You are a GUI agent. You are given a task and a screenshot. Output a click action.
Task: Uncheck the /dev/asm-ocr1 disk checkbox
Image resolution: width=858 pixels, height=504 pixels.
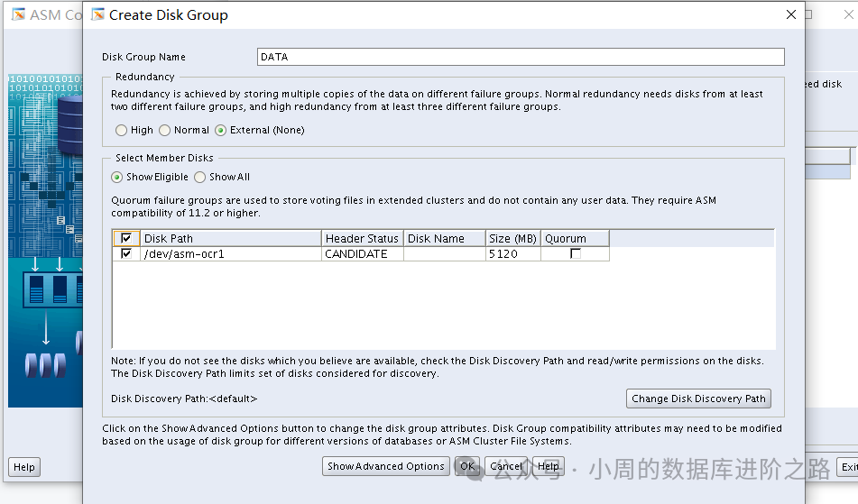point(126,254)
